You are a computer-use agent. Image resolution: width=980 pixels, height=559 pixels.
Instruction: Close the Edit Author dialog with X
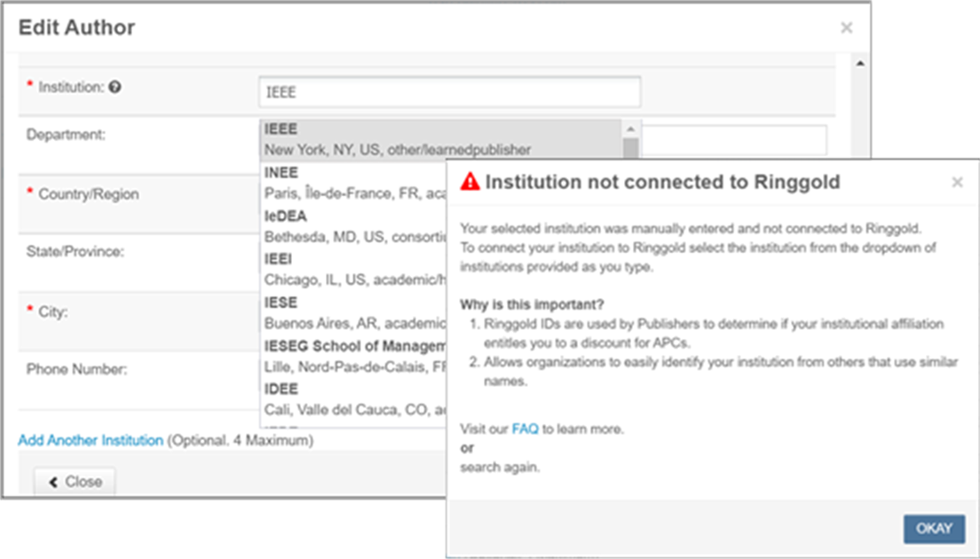[x=846, y=28]
